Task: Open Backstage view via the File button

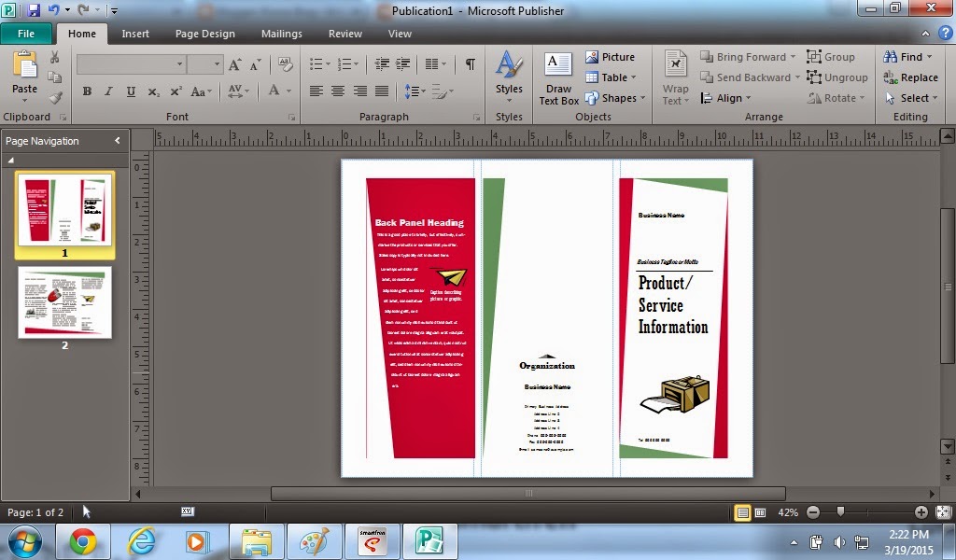Action: pyautogui.click(x=27, y=32)
